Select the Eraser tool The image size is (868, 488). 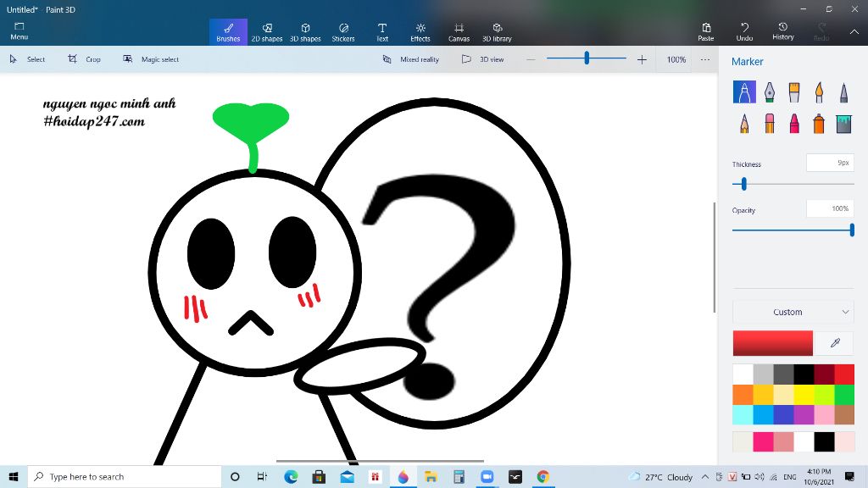770,123
